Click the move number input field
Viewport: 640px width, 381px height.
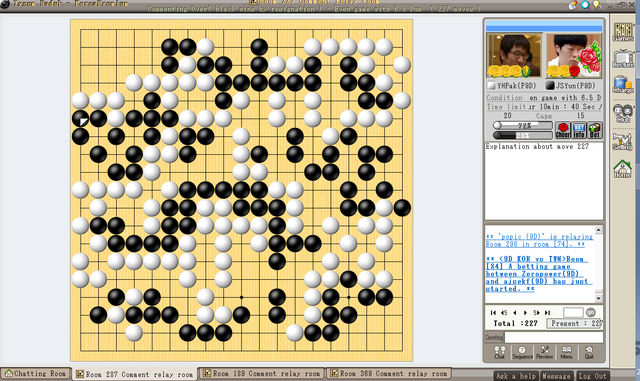coord(573,312)
